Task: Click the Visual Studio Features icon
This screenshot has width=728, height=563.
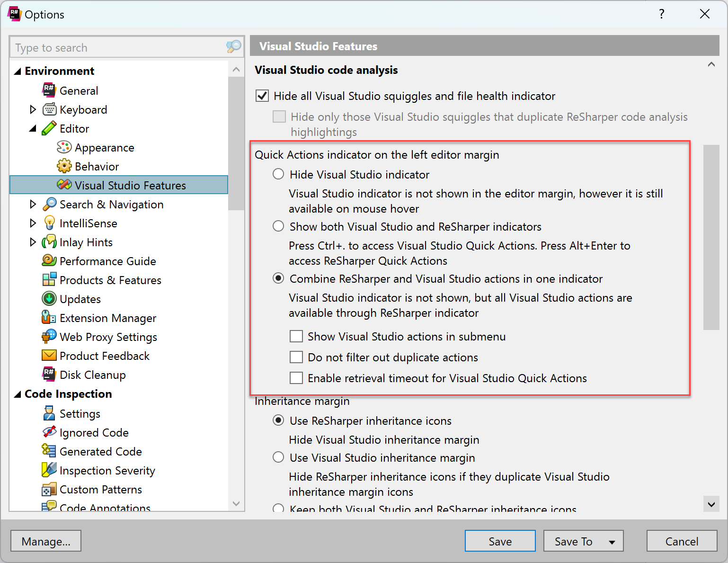Action: pyautogui.click(x=64, y=185)
